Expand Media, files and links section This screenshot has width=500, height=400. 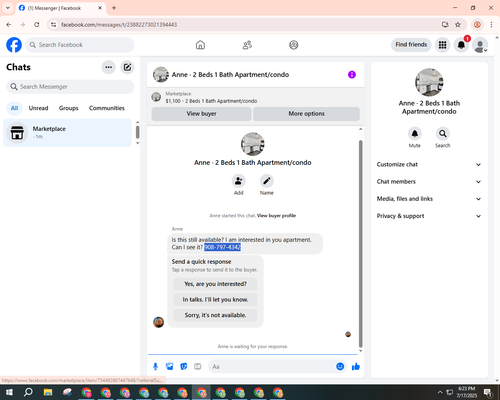tap(429, 199)
